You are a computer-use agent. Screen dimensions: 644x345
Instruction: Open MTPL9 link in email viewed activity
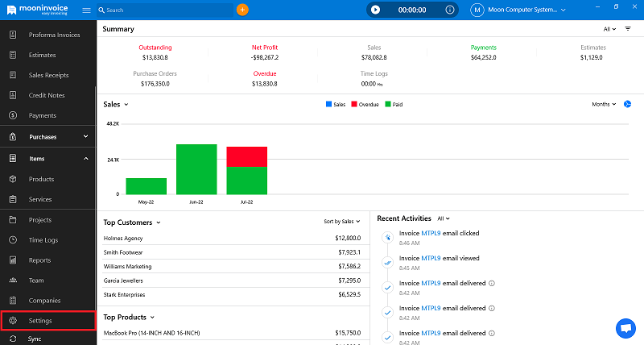[x=431, y=258]
